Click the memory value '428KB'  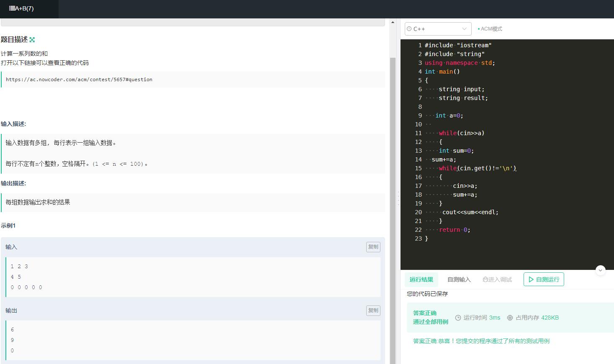tap(550, 318)
